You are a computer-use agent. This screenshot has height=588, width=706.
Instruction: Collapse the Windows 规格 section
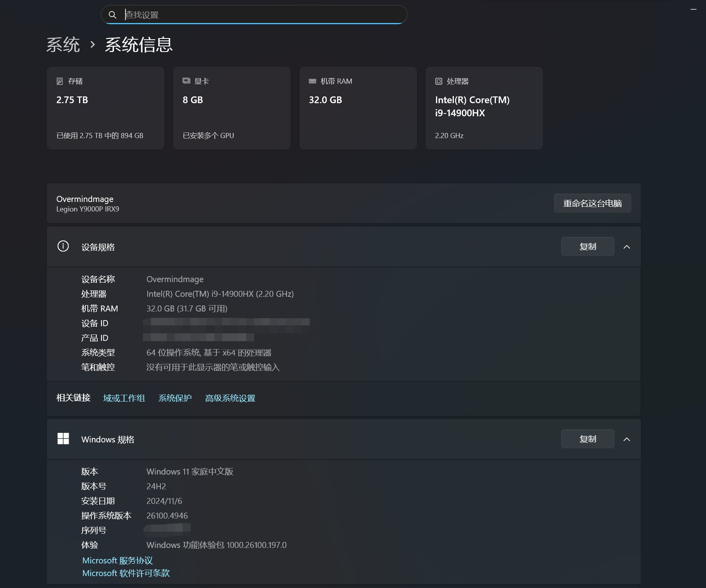click(x=627, y=439)
